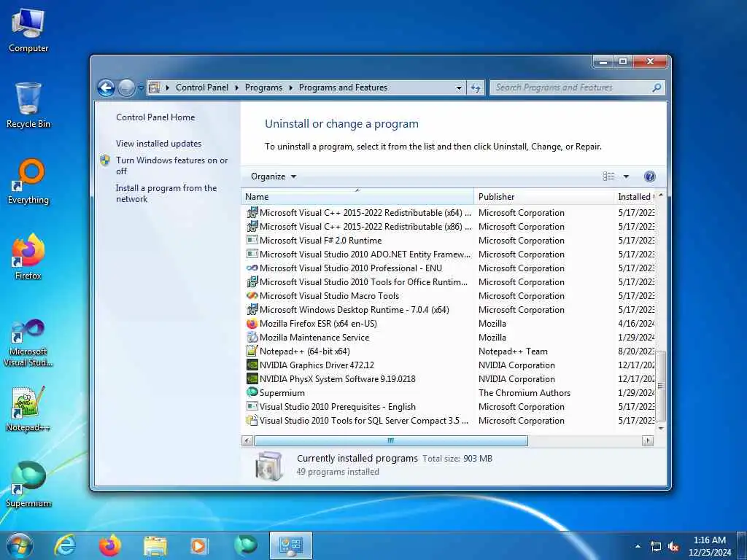The width and height of the screenshot is (747, 560).
Task: Expand arrow after Programs breadcrumb
Action: click(290, 87)
